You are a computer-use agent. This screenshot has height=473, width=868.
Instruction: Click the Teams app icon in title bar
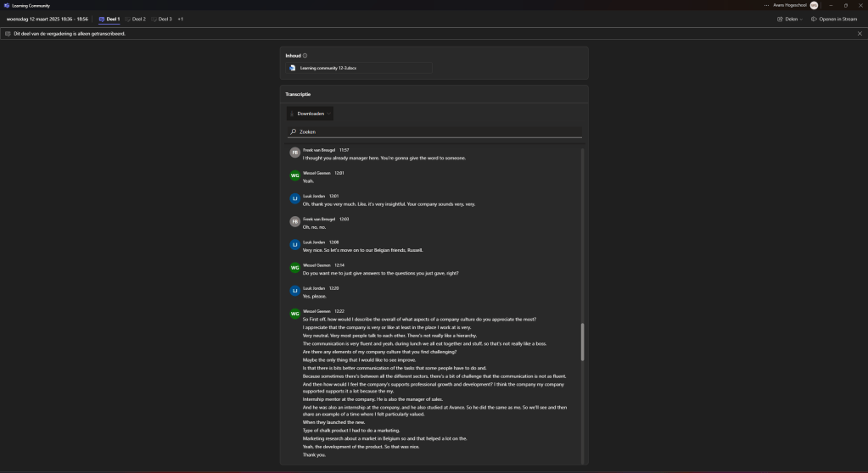pos(6,5)
